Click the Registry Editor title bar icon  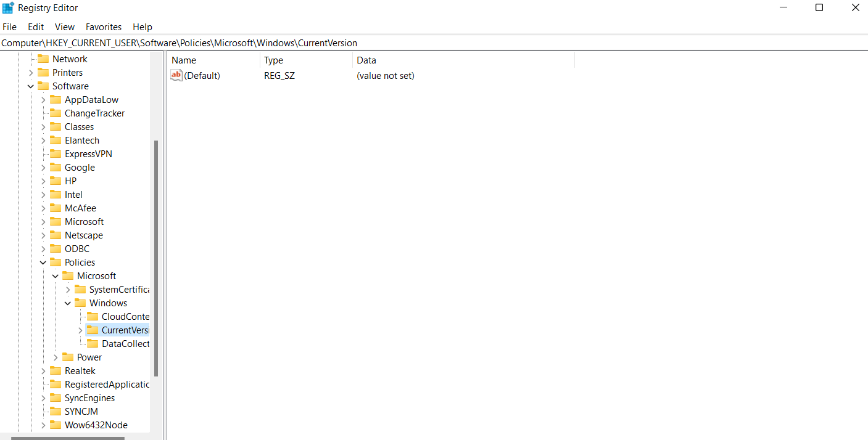pyautogui.click(x=8, y=7)
